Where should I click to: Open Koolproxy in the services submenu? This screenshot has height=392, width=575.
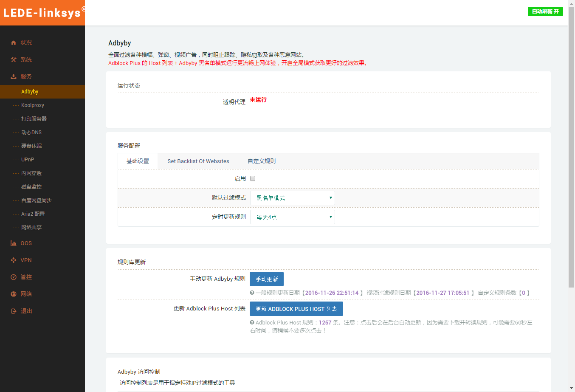click(x=33, y=105)
